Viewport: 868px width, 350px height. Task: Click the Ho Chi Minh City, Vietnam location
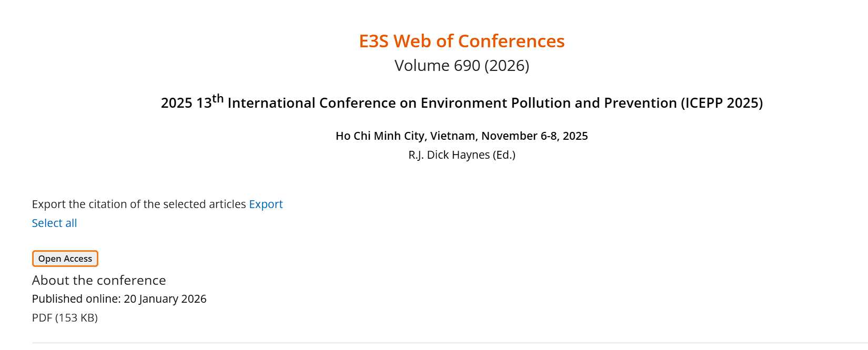(406, 136)
